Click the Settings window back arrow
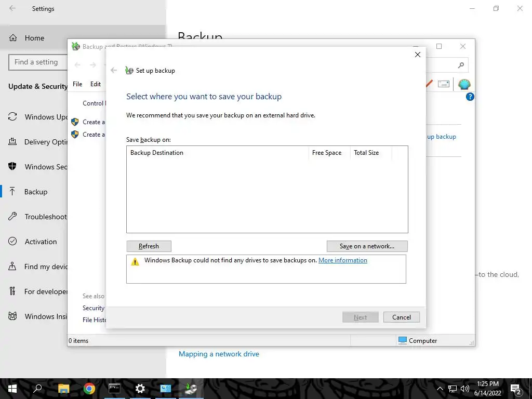This screenshot has height=399, width=532. coord(12,8)
